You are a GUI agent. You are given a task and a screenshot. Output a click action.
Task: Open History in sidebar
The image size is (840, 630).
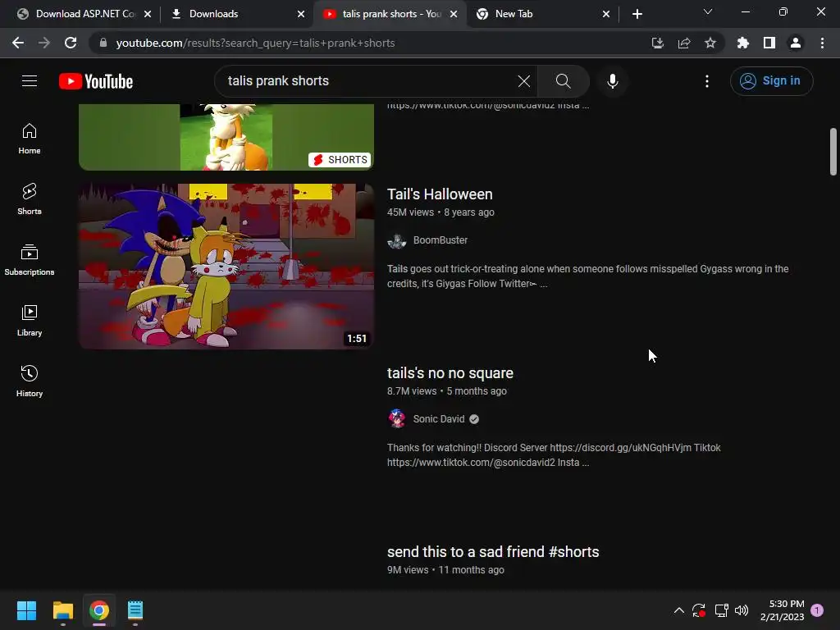point(30,381)
